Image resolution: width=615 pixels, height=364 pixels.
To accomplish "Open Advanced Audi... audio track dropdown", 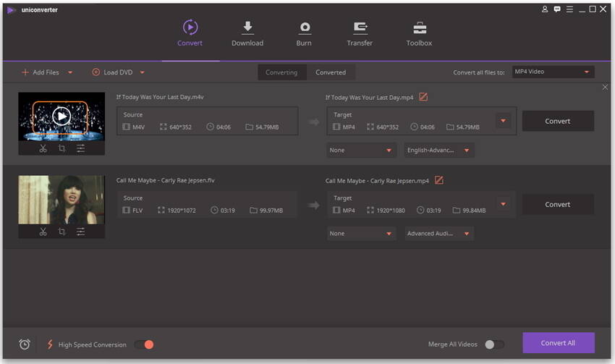I will click(x=439, y=234).
